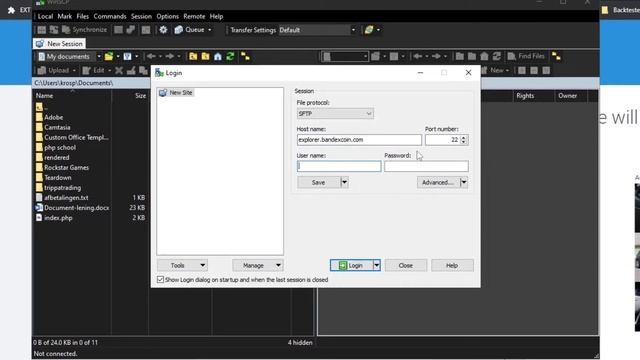Open the Options menu
640x360 pixels.
click(167, 16)
